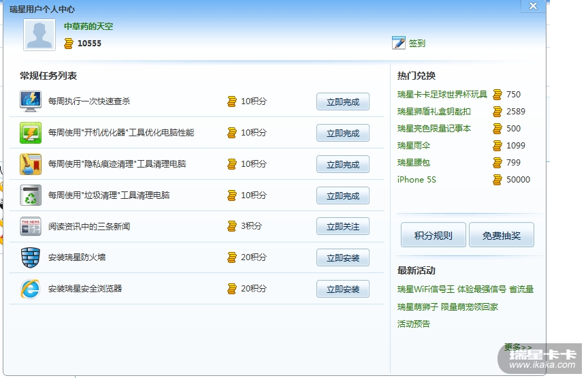Click the 最新活动 heading
This screenshot has height=378, width=588.
[416, 270]
